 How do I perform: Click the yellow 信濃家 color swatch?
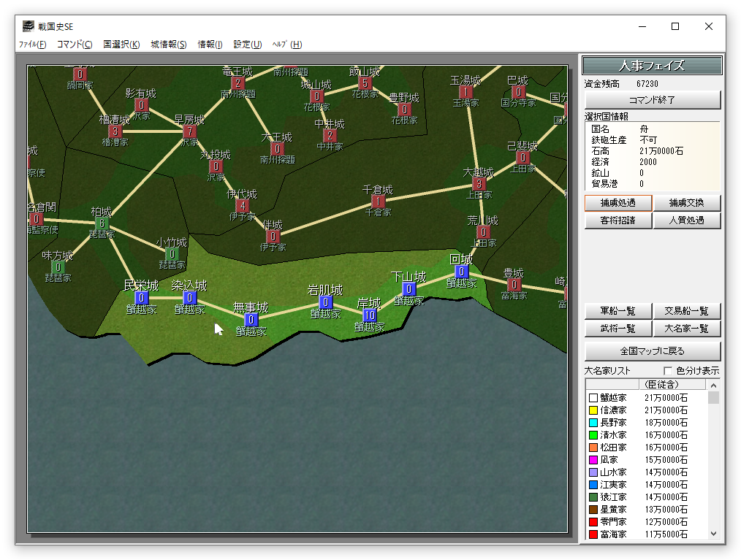coord(593,410)
